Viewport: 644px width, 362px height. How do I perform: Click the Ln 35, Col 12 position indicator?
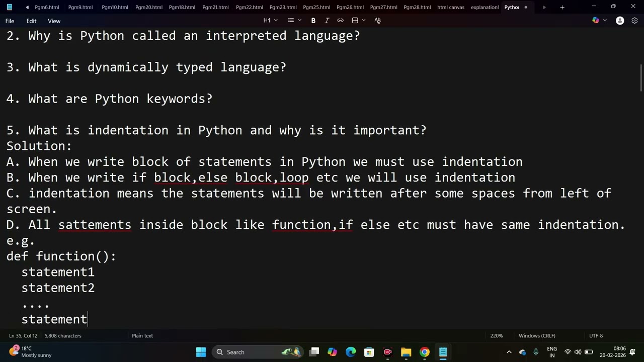click(x=23, y=336)
